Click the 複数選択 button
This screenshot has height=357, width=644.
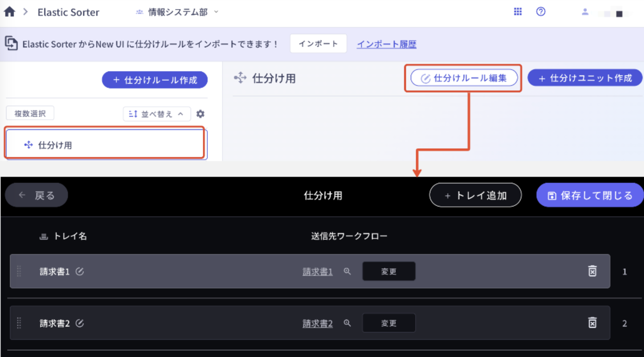click(x=30, y=114)
